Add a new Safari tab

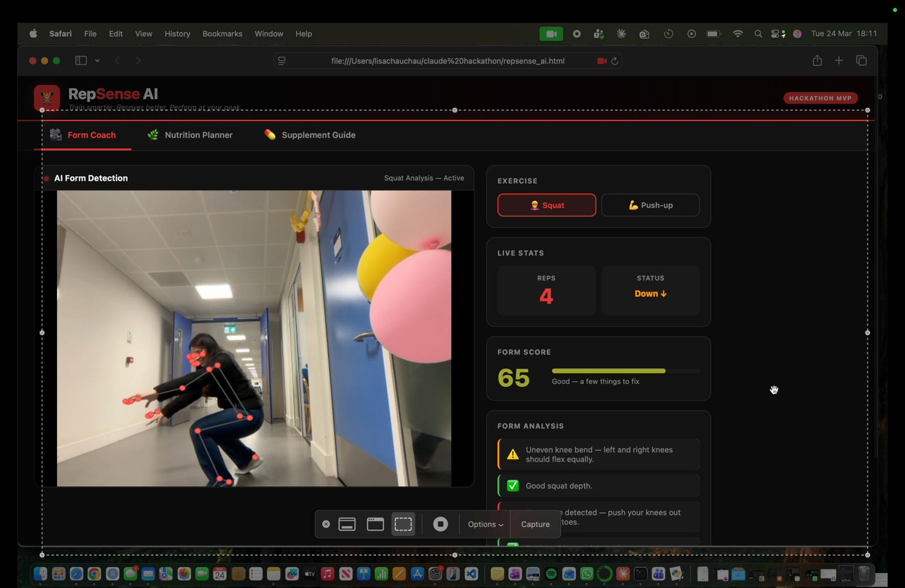(x=839, y=60)
